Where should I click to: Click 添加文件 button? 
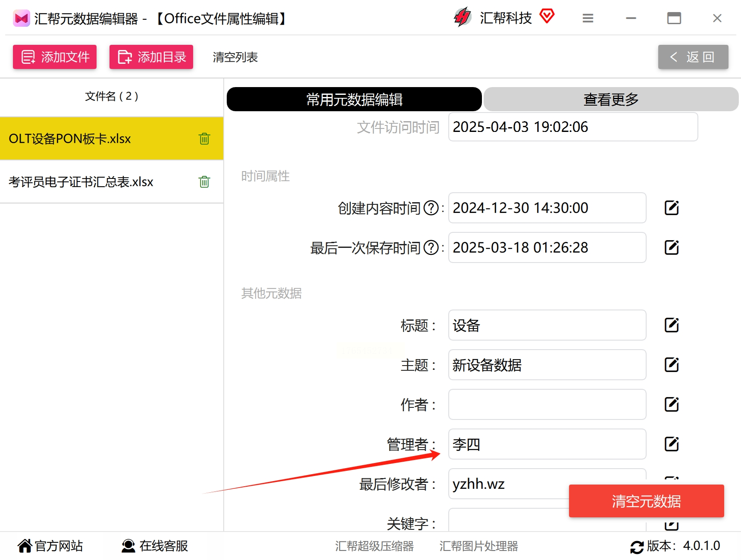[x=55, y=57]
